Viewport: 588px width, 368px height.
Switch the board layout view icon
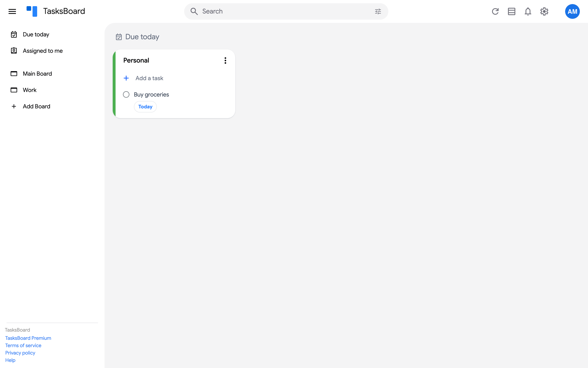pyautogui.click(x=511, y=11)
